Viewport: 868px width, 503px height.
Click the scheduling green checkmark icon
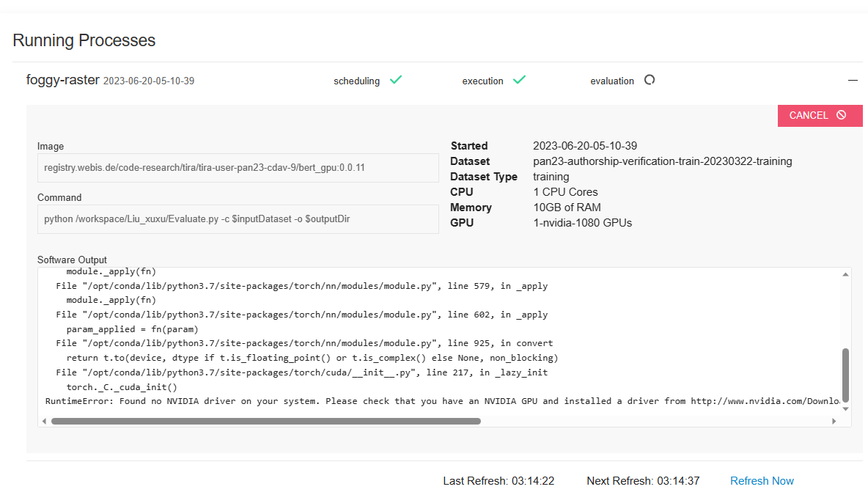pyautogui.click(x=396, y=81)
